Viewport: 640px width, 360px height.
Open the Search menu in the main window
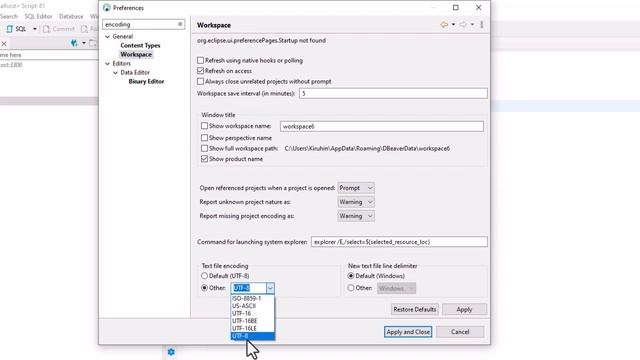9,16
